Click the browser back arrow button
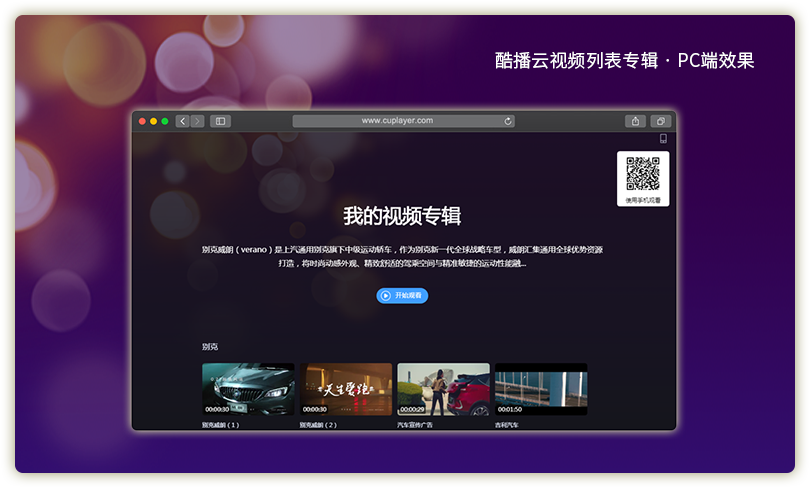This screenshot has height=488, width=810. 182,121
